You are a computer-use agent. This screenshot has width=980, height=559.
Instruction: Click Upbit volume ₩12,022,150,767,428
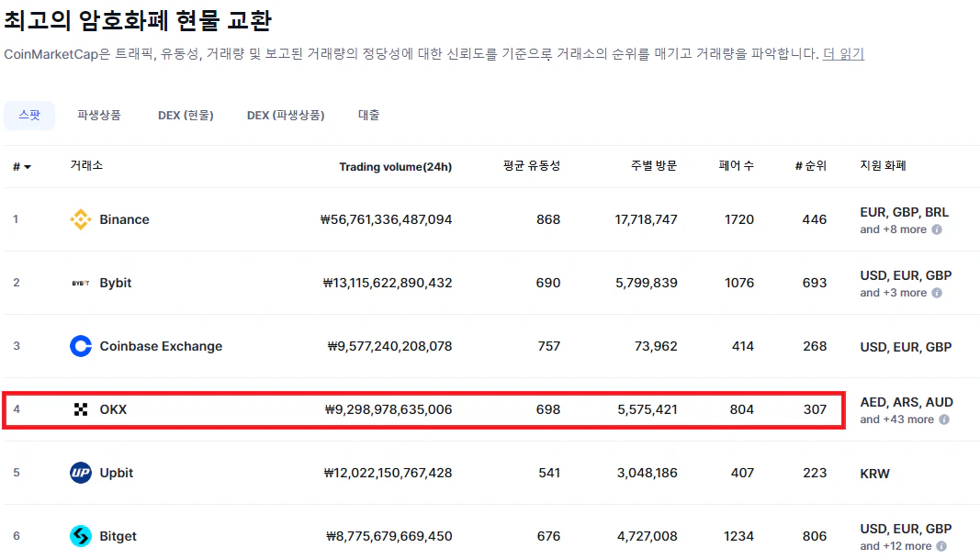(389, 473)
